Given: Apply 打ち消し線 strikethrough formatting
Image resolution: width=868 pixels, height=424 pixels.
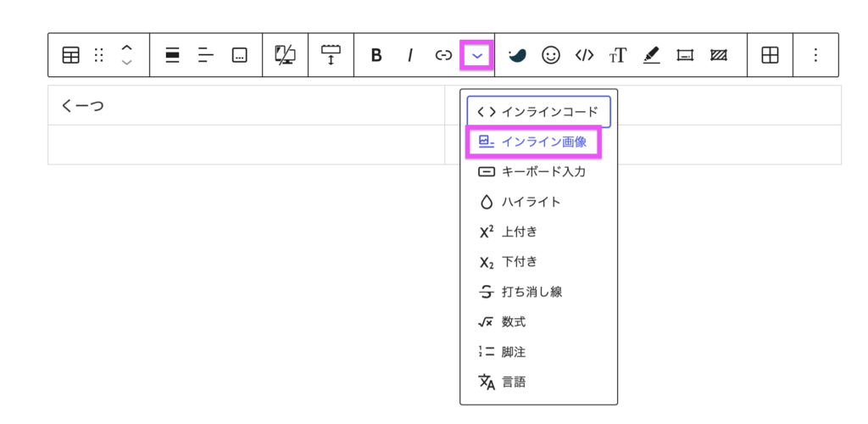Looking at the screenshot, I should coord(538,293).
